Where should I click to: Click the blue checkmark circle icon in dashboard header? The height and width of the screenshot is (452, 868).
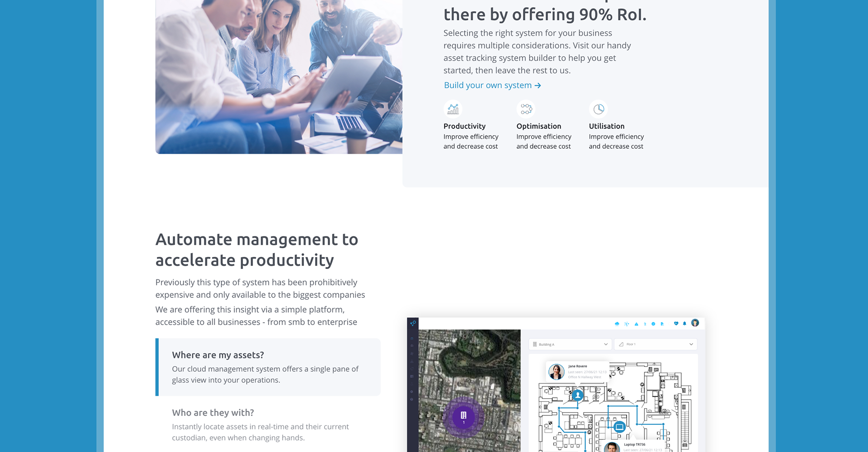653,324
